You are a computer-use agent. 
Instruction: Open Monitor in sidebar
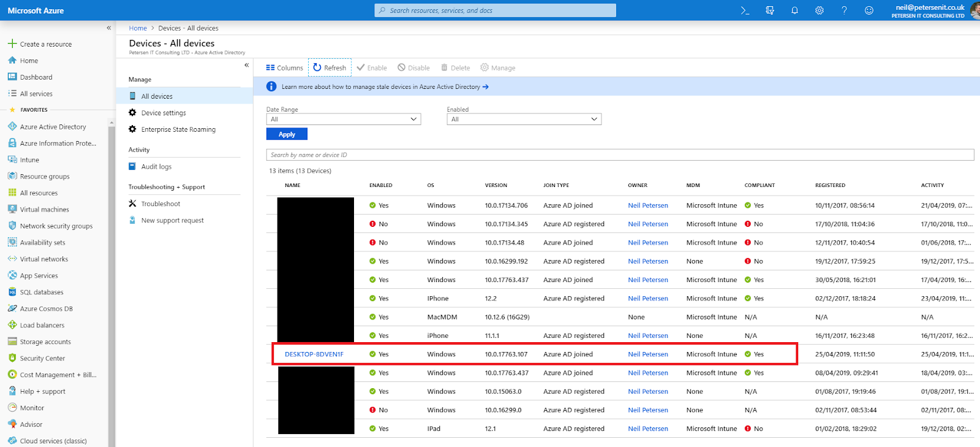pos(26,408)
